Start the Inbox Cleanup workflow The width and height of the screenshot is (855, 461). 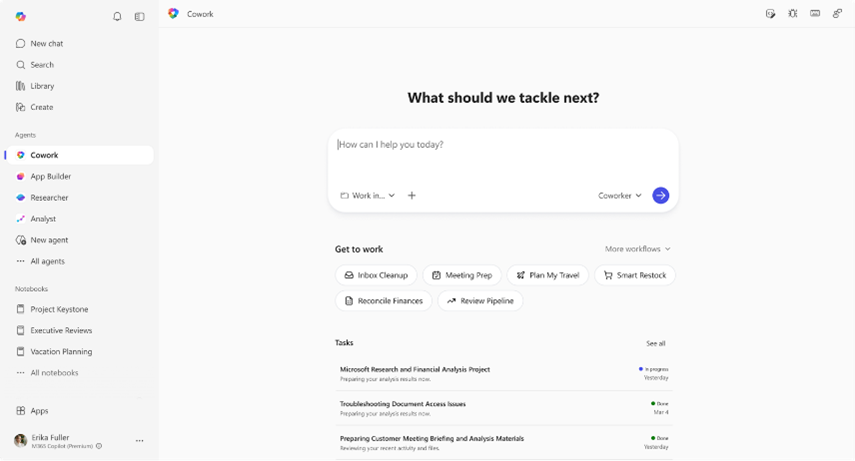tap(376, 276)
